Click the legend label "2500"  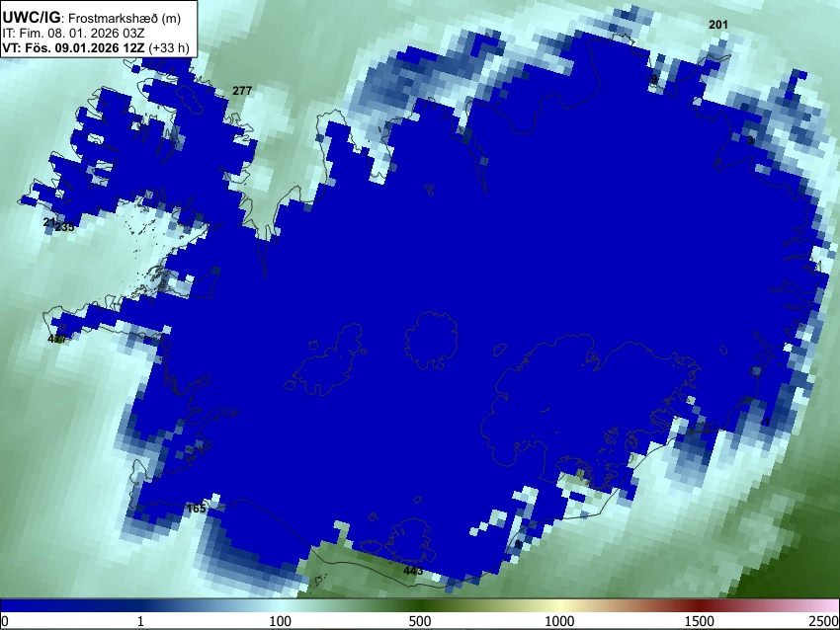coord(825,621)
